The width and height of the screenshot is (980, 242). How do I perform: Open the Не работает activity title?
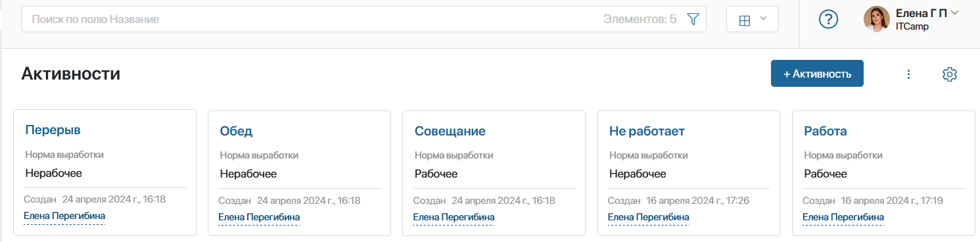647,131
